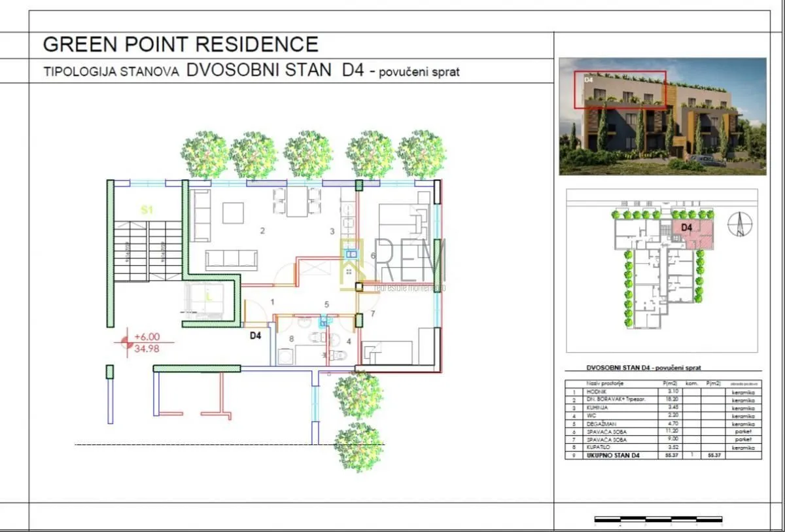
Task: Click the DEGAŽMAN row in the table
Action: [x=663, y=423]
